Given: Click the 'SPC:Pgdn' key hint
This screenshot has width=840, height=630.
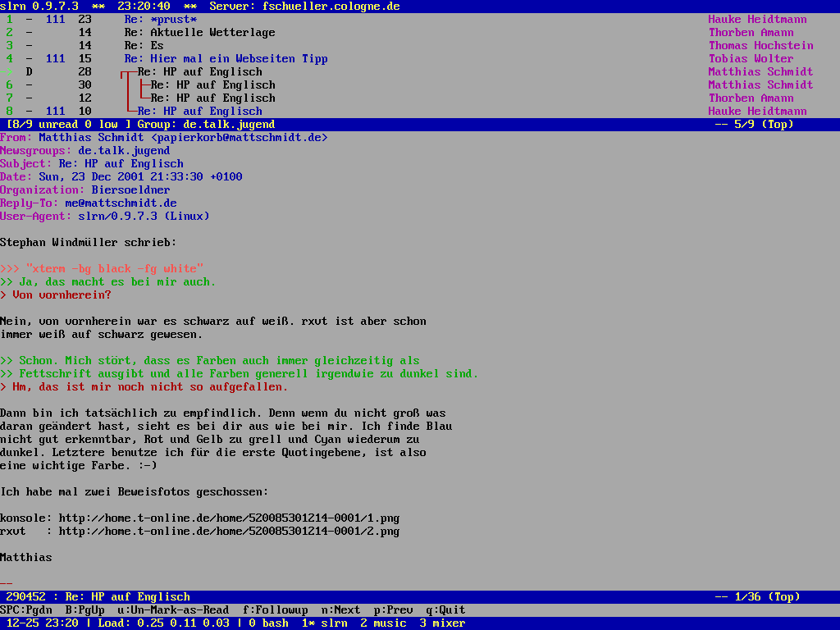Looking at the screenshot, I should point(25,609).
